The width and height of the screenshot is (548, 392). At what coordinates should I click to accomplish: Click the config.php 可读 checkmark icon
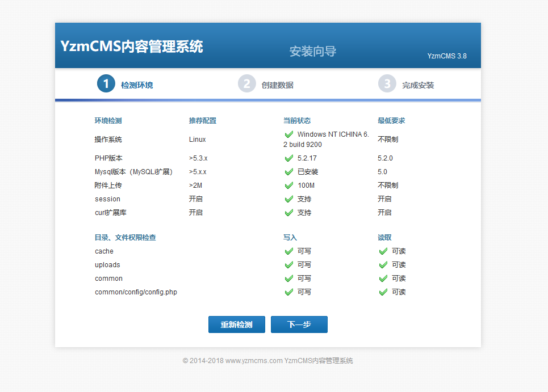(383, 292)
